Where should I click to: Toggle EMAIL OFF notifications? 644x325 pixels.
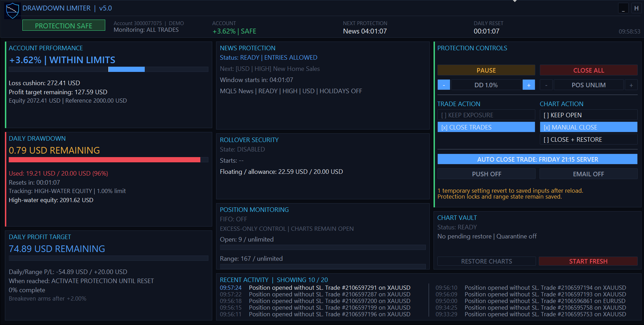point(588,174)
